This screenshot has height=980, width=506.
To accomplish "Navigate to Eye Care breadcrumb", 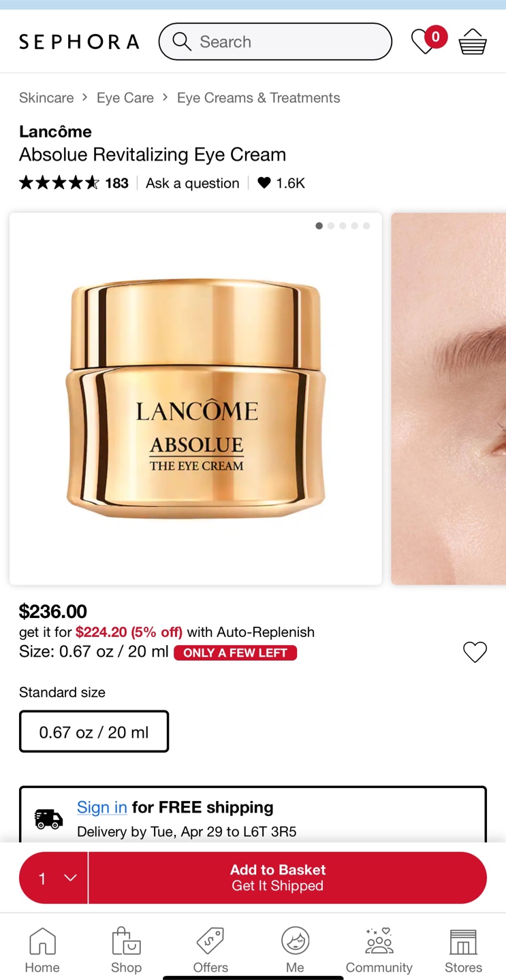I will [x=125, y=98].
